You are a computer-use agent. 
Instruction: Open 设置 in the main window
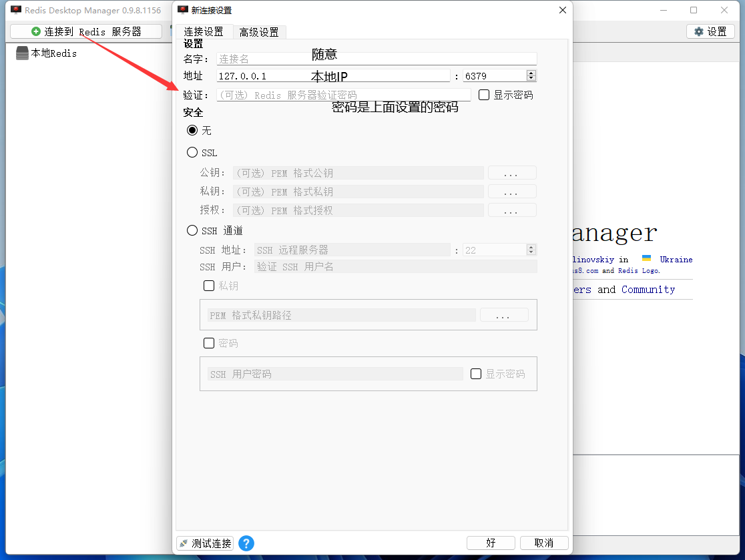click(710, 31)
